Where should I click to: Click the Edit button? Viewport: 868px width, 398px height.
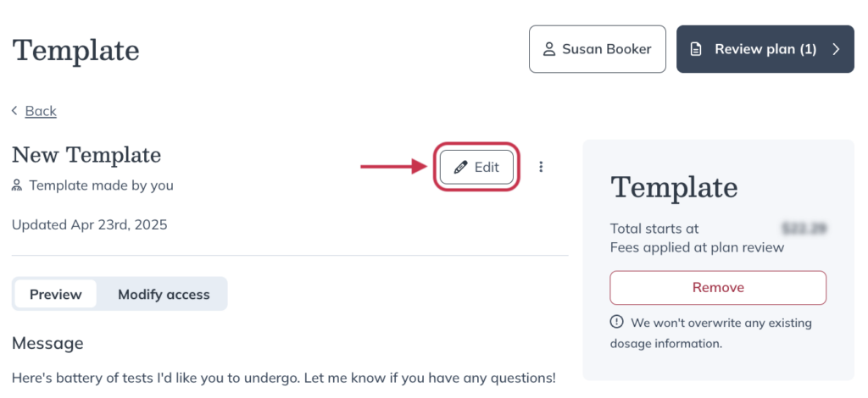[476, 167]
